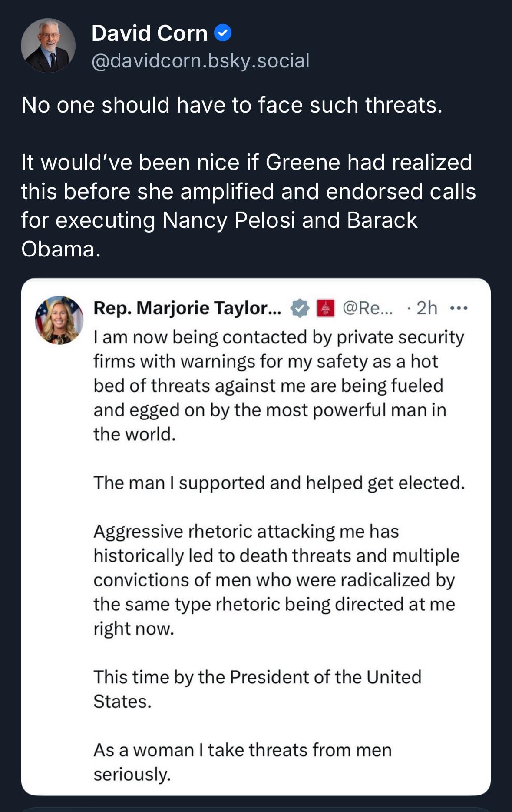Click the gray verified checkmark in quoted post
This screenshot has height=812, width=512.
[300, 309]
